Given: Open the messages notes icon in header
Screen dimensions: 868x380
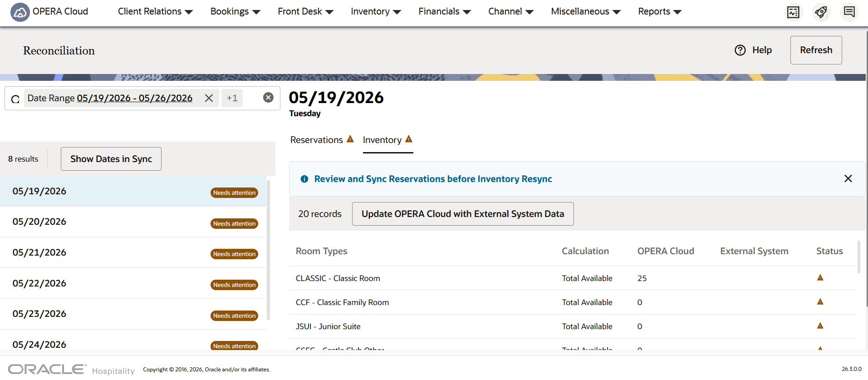Looking at the screenshot, I should point(849,12).
